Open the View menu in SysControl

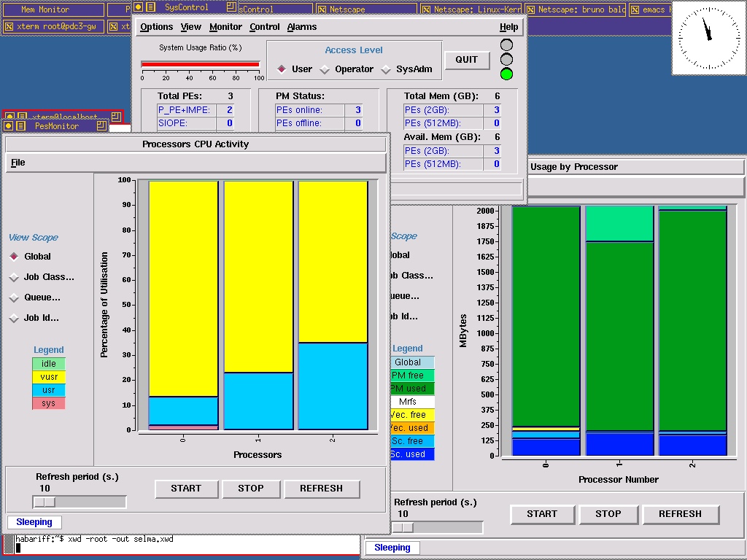[x=190, y=27]
